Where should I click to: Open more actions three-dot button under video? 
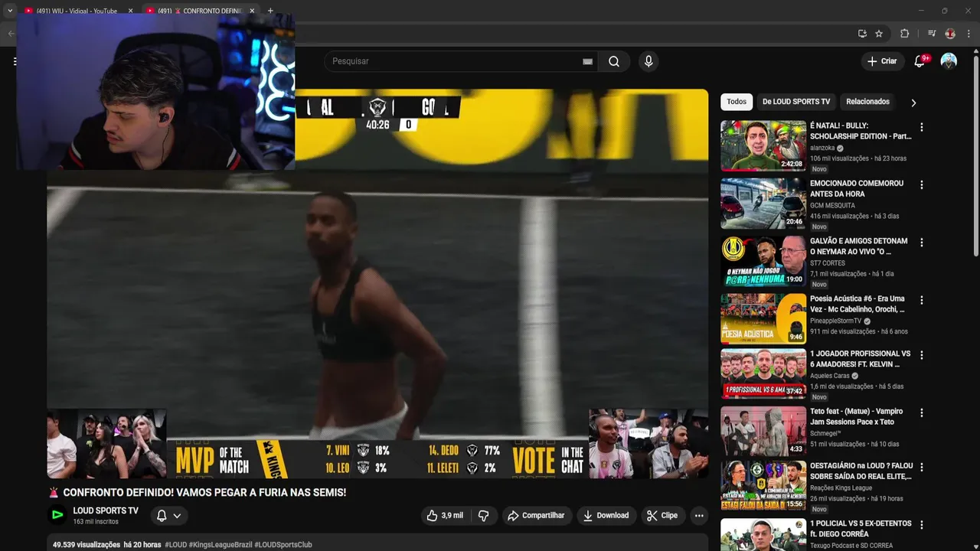click(x=699, y=516)
